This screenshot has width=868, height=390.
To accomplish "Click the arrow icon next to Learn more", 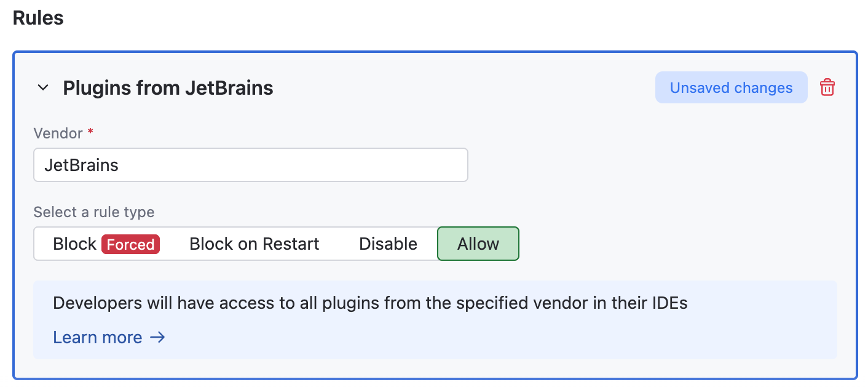I will click(x=158, y=337).
